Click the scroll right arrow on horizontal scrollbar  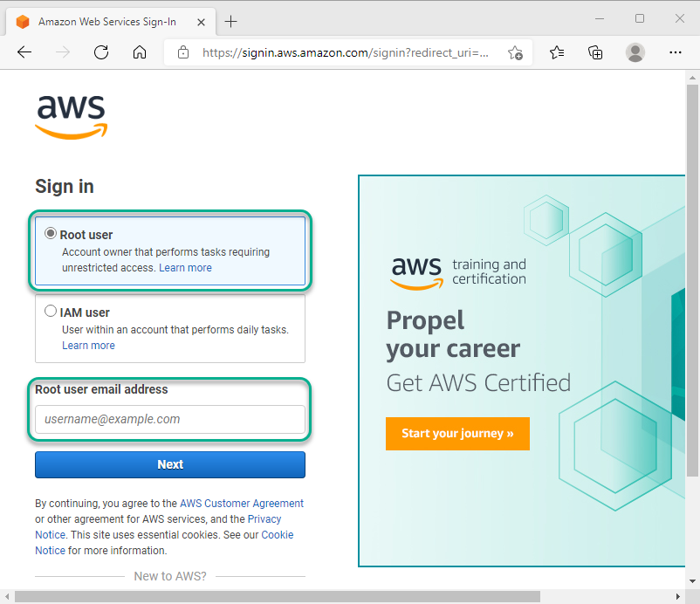tap(677, 596)
